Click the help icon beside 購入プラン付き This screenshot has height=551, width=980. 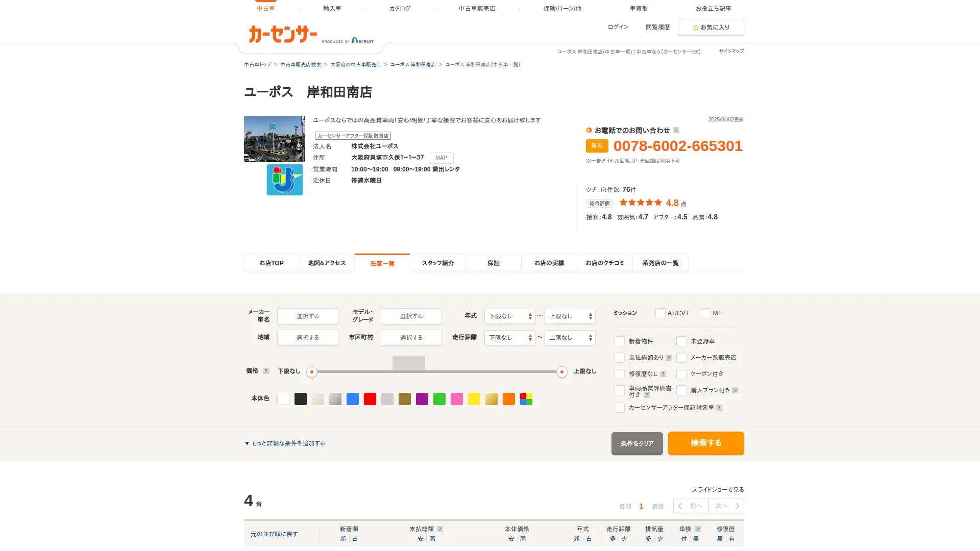735,390
